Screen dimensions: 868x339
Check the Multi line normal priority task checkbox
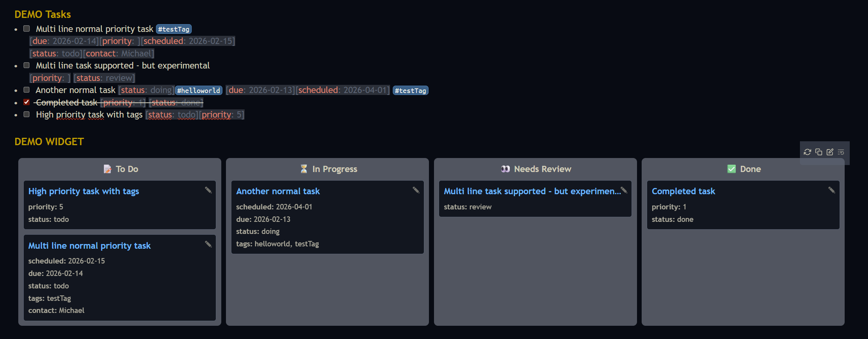point(26,28)
